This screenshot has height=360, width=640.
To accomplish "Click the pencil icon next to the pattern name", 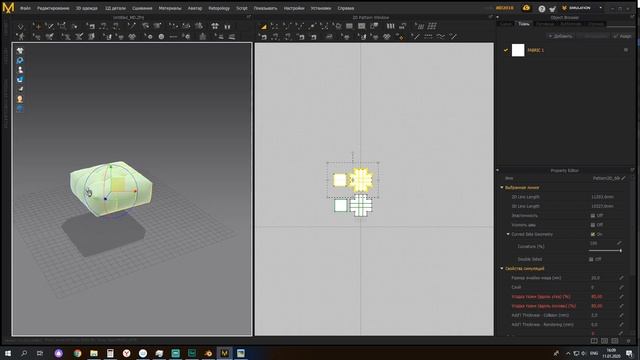I will pos(624,178).
